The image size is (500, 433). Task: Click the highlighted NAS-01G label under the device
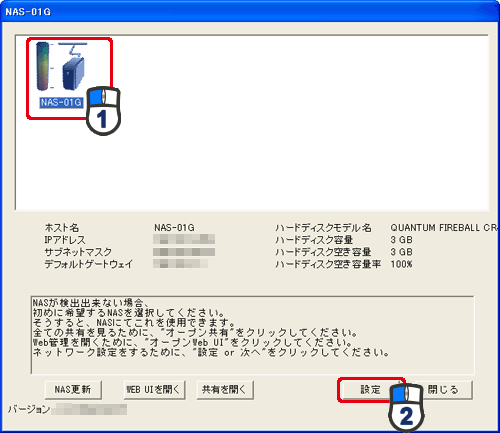click(x=61, y=102)
